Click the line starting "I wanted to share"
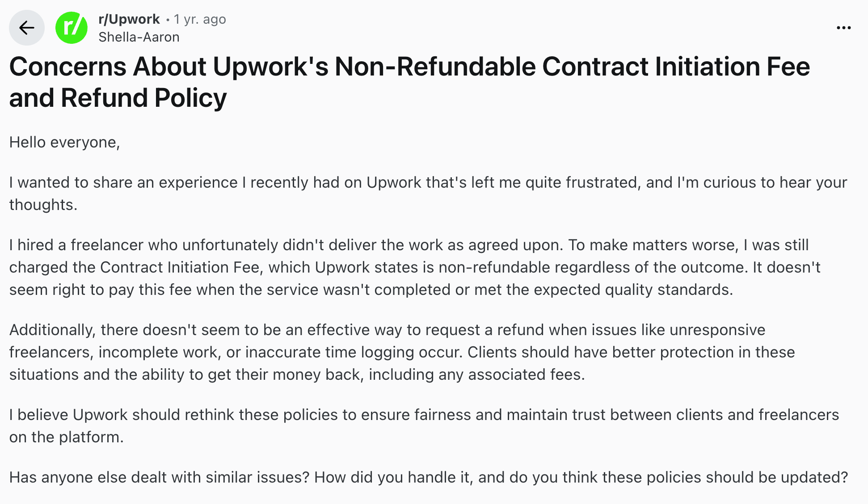Screen dimensions: 868x504 click(428, 182)
